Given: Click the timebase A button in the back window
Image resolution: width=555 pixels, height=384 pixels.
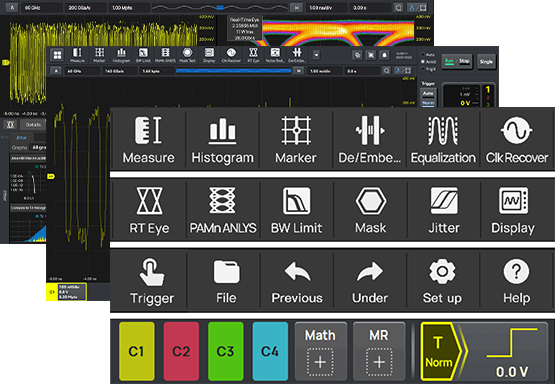Looking at the screenshot, I should pos(12,7).
